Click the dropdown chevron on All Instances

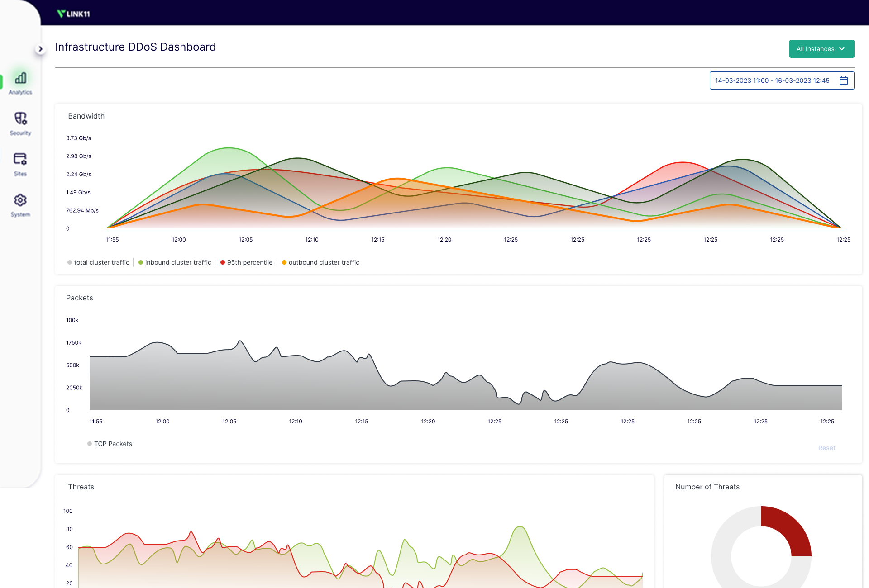pos(842,49)
